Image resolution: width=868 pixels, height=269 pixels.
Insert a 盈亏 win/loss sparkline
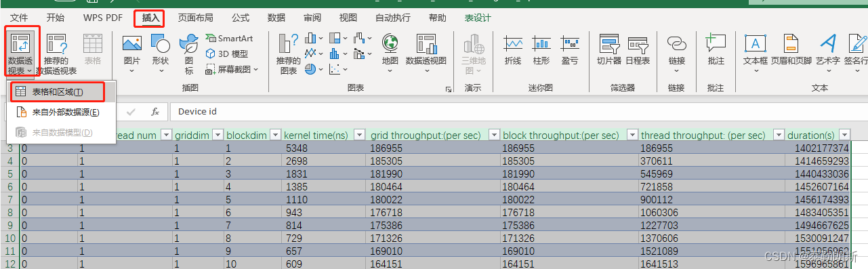[570, 49]
